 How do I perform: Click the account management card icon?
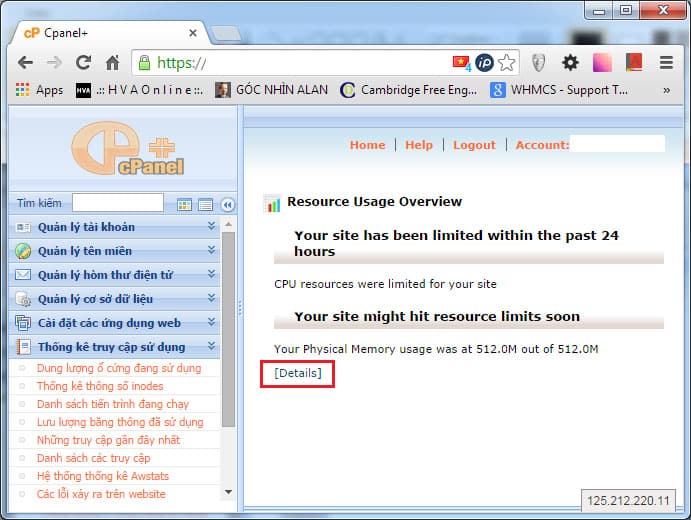(23, 227)
